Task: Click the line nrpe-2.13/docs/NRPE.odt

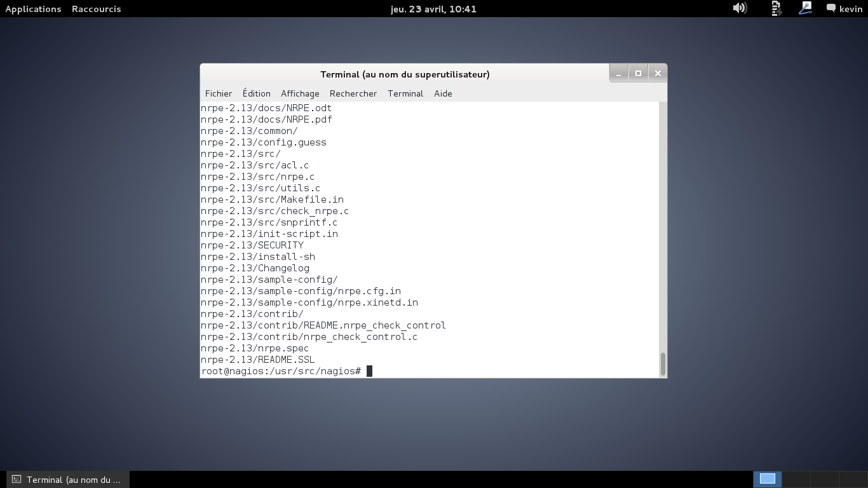Action: click(x=266, y=108)
